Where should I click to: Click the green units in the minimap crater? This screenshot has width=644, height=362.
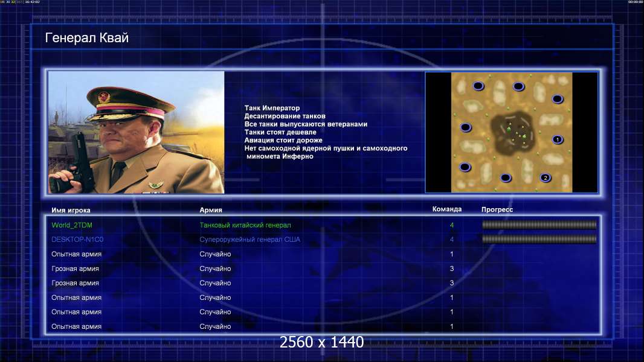(517, 132)
